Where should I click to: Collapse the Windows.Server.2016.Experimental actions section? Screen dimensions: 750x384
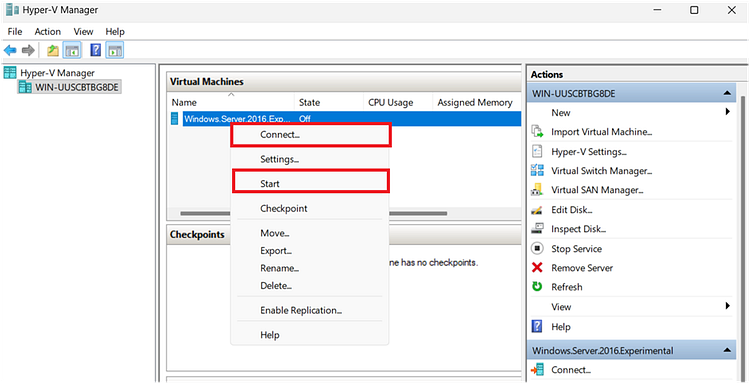[727, 351]
